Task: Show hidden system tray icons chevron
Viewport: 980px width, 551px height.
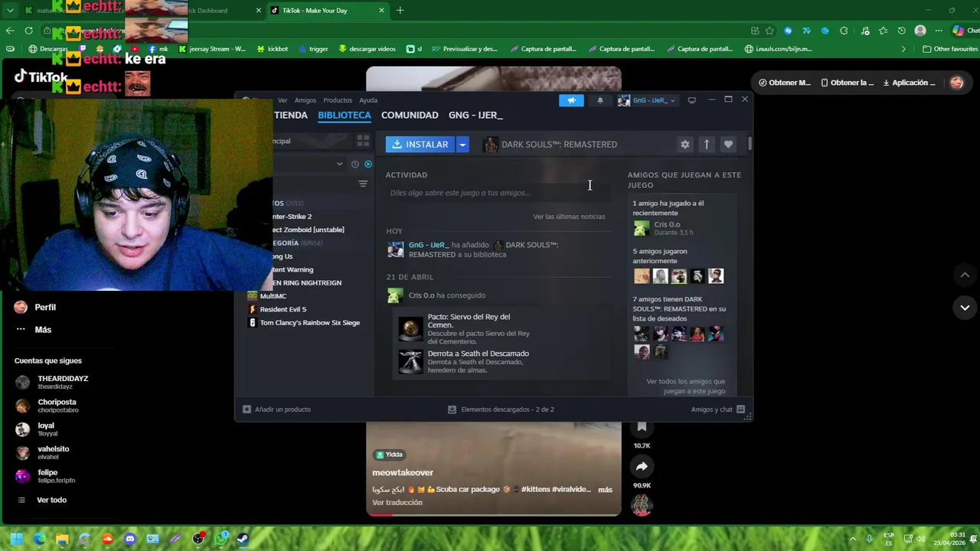Action: click(853, 539)
